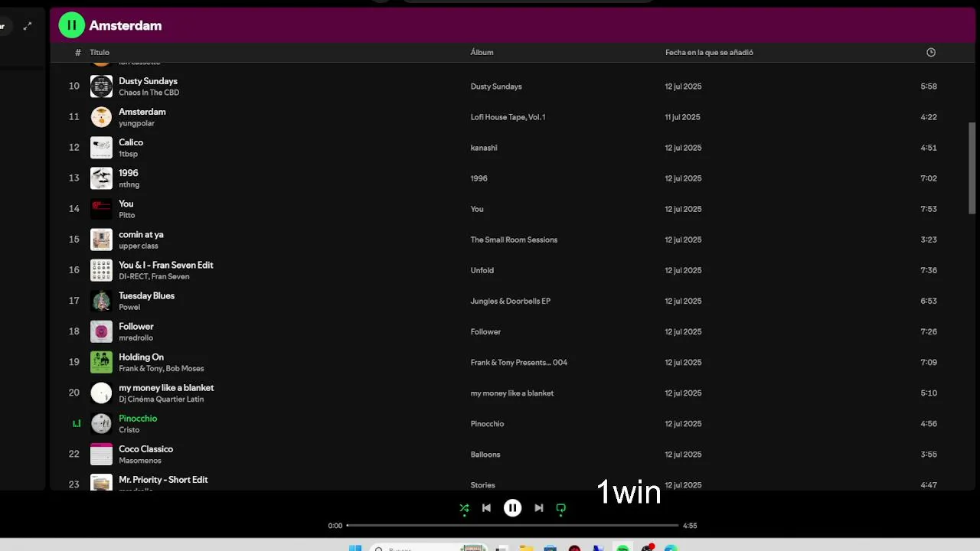The width and height of the screenshot is (980, 551).
Task: Skip to the next track
Action: pyautogui.click(x=539, y=507)
